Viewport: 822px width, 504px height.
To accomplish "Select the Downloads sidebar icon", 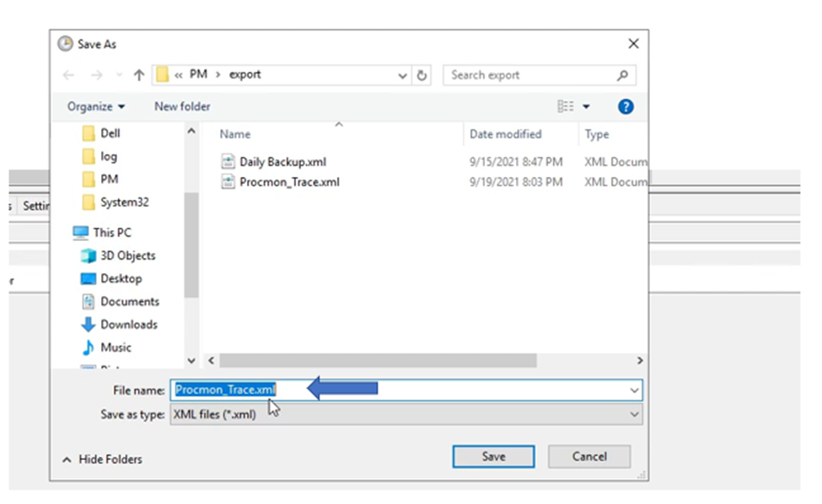I will [89, 324].
